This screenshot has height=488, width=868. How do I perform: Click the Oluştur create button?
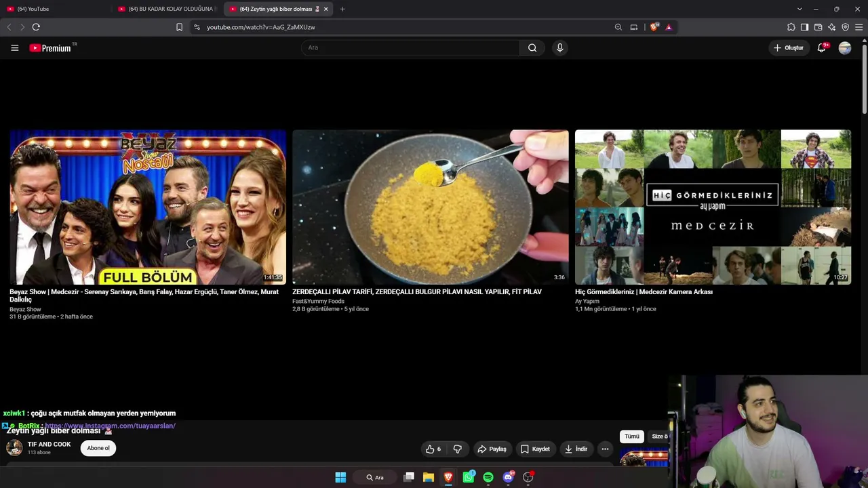788,47
